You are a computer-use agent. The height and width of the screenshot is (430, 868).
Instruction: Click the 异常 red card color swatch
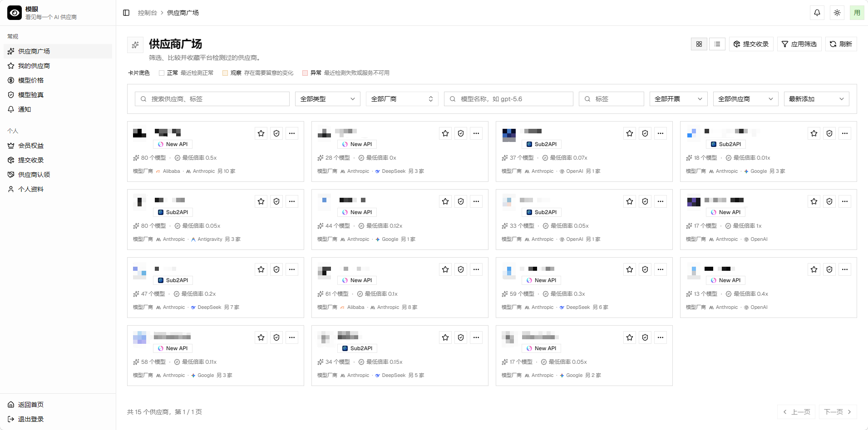(305, 73)
